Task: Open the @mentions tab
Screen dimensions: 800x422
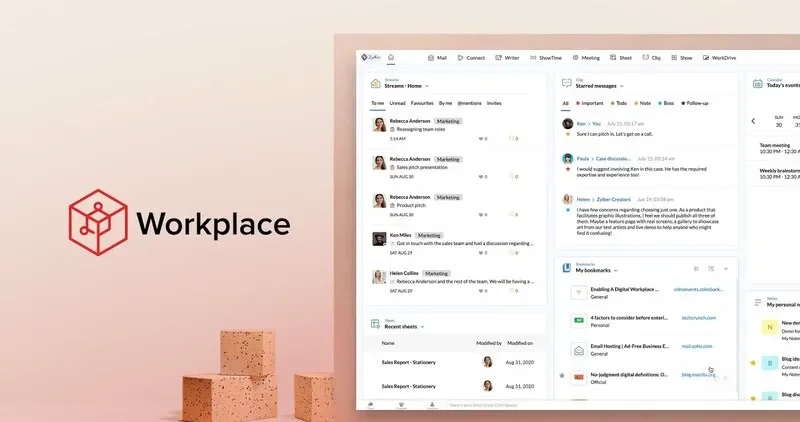Action: click(x=469, y=103)
